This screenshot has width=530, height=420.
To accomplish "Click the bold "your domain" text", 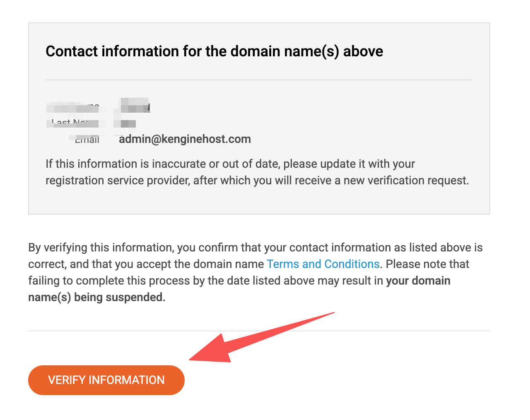I will tap(418, 280).
